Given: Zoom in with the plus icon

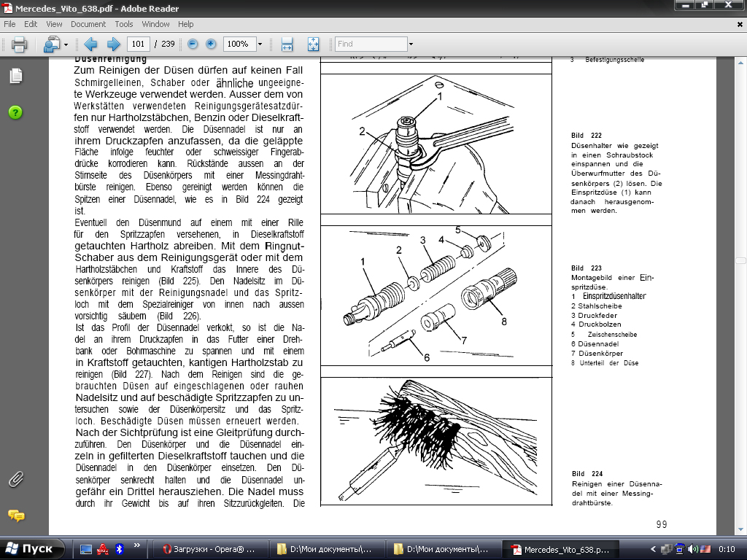Looking at the screenshot, I should (211, 44).
